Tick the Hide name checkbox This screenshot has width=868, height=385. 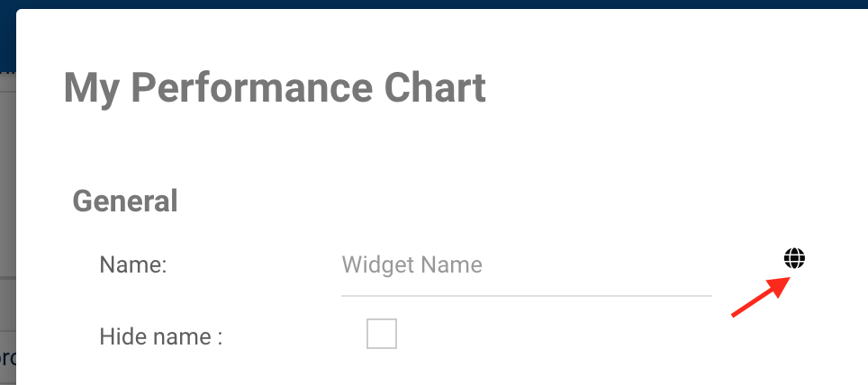pos(382,334)
